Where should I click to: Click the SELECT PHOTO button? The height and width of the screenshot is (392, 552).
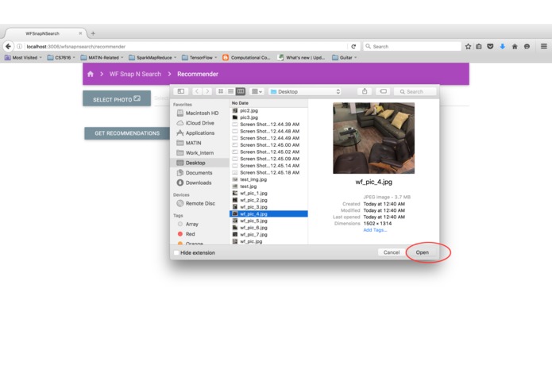(x=117, y=98)
